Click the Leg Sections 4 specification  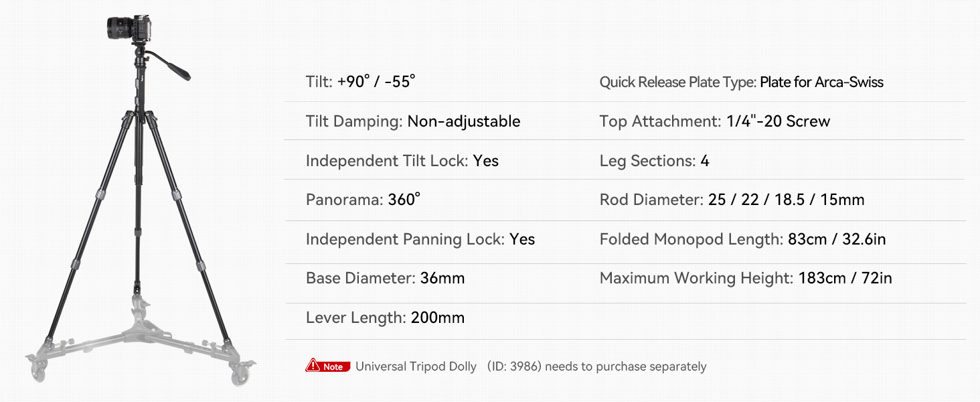pos(654,161)
